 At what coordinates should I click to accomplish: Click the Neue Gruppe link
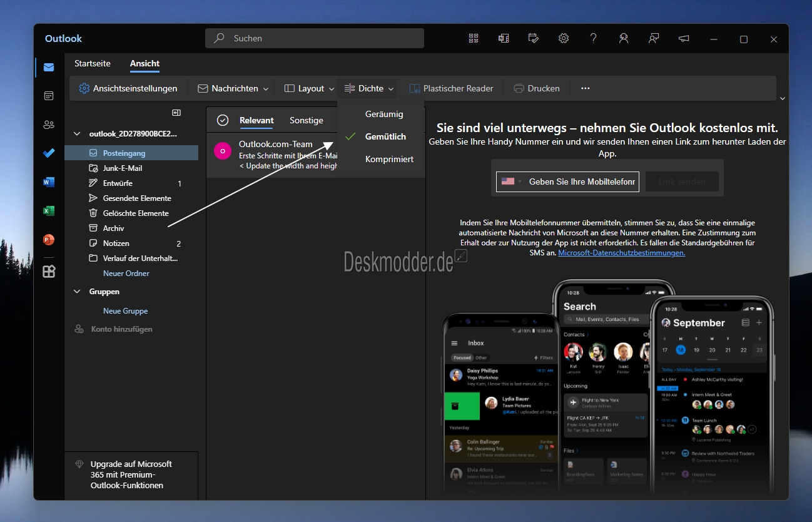click(126, 311)
